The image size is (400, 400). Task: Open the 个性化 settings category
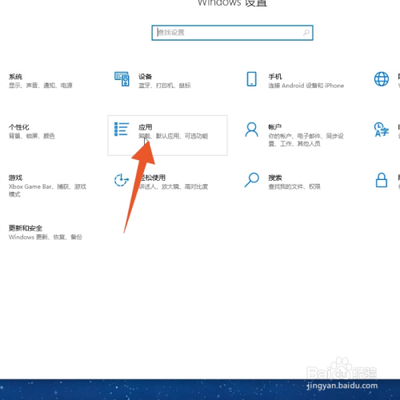(32, 131)
